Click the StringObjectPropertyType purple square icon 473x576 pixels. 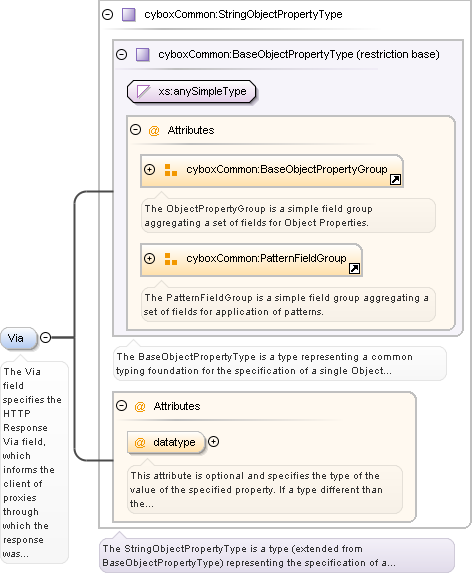coord(129,15)
